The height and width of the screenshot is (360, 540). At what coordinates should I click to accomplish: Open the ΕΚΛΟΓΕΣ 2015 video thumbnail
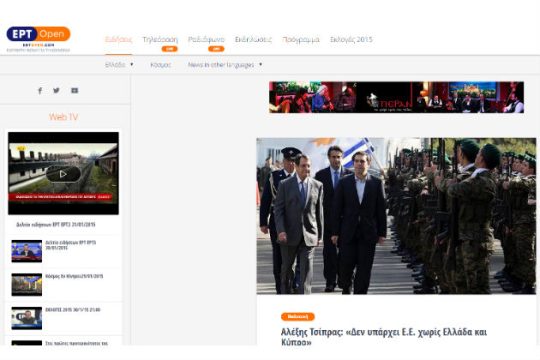(x=27, y=318)
